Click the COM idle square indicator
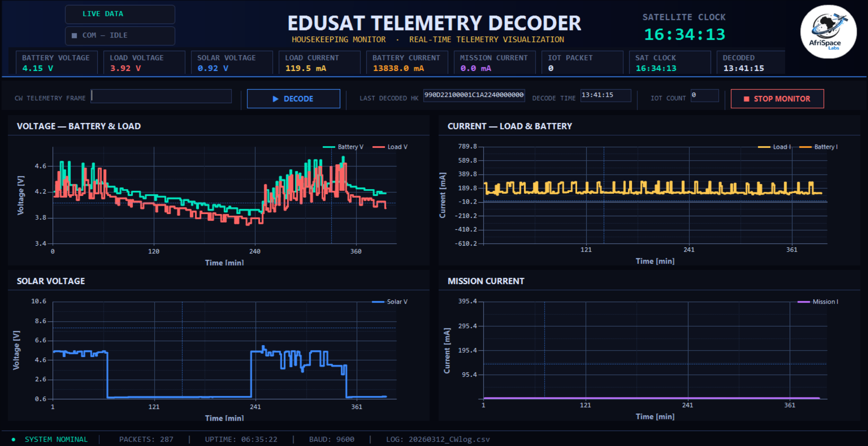The height and width of the screenshot is (446, 868). point(74,35)
